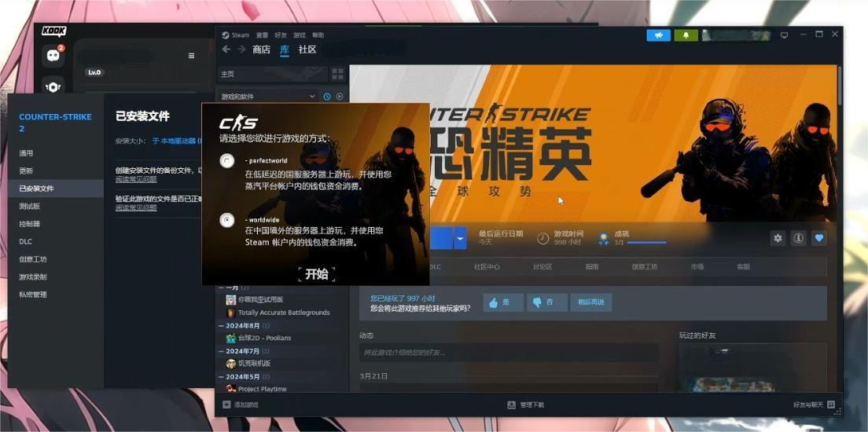Click 开始 button in launch dialog
868x432 pixels.
click(317, 274)
